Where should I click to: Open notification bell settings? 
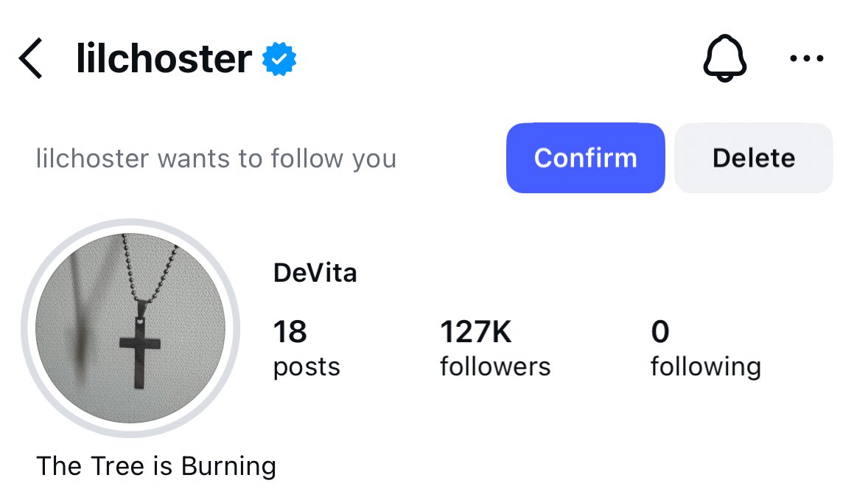(x=724, y=58)
